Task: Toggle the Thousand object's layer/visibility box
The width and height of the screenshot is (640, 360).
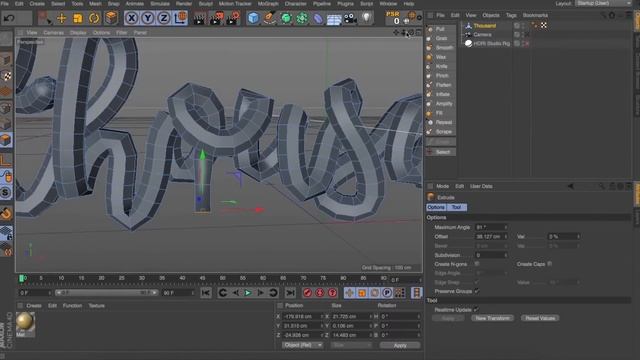Action: pos(517,25)
